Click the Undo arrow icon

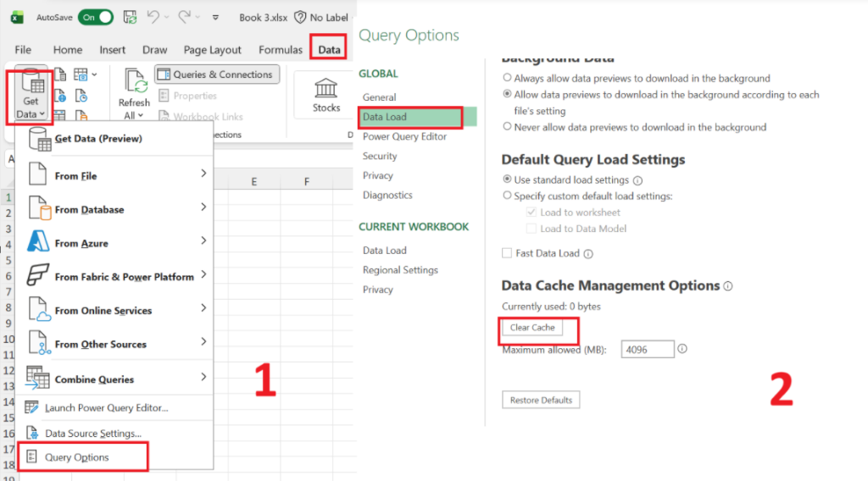tap(153, 17)
